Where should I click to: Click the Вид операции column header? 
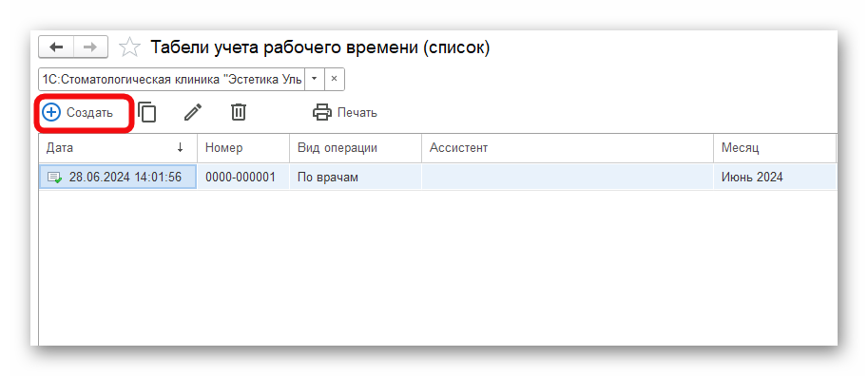pos(356,147)
